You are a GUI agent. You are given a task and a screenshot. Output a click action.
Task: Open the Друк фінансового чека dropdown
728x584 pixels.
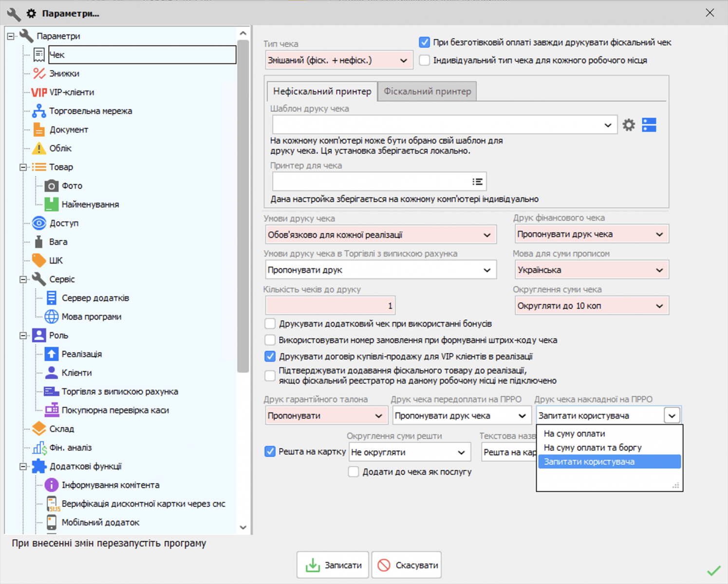tap(592, 235)
